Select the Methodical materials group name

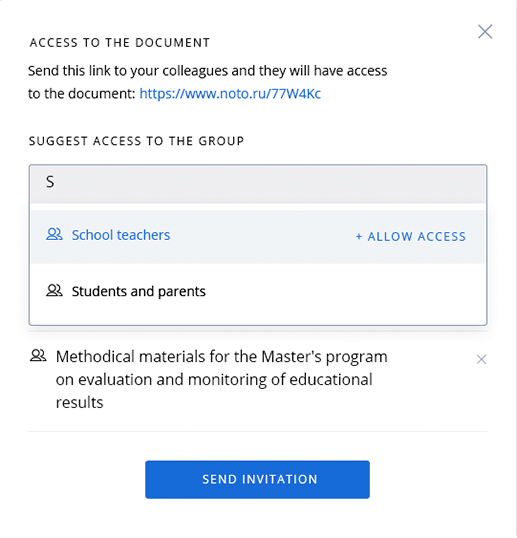coord(222,379)
